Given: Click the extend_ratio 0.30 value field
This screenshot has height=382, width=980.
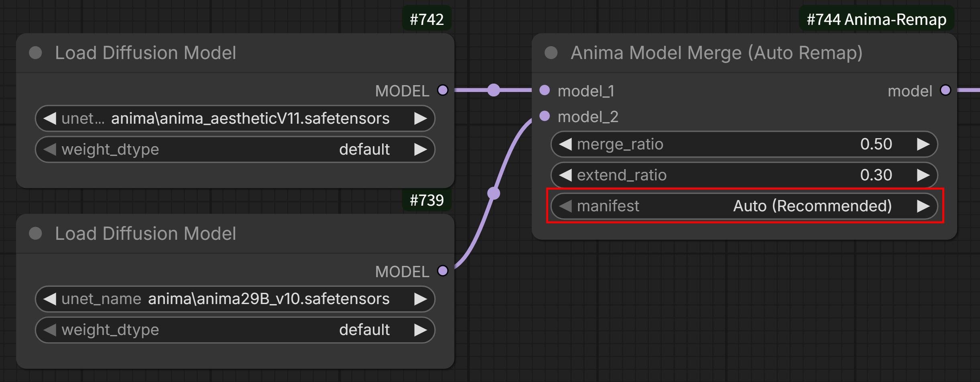Looking at the screenshot, I should (x=744, y=175).
